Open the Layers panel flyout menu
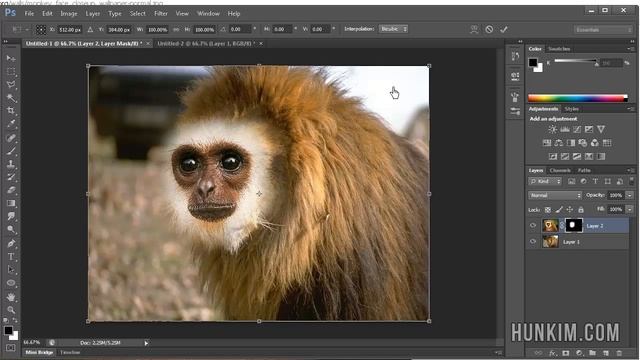 click(x=631, y=170)
